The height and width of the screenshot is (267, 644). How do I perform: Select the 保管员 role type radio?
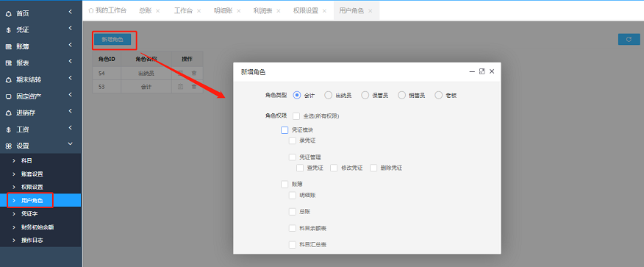365,96
